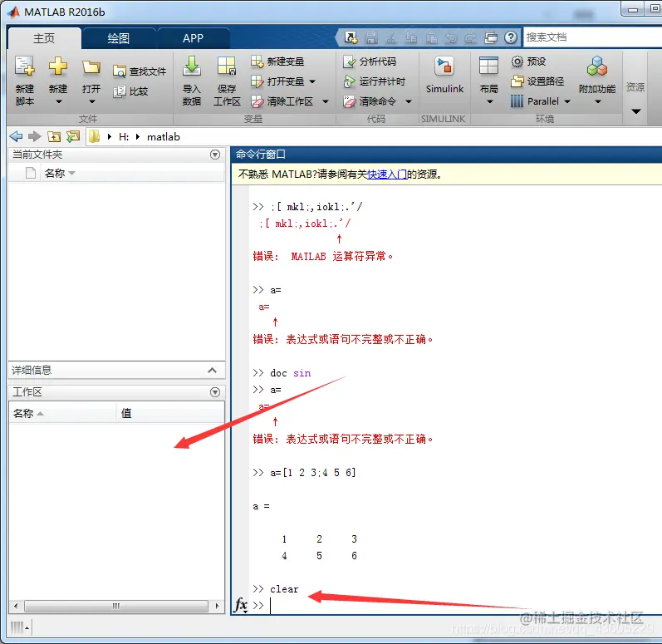Click the browse for folder icon
The image size is (662, 644).
coord(73,136)
